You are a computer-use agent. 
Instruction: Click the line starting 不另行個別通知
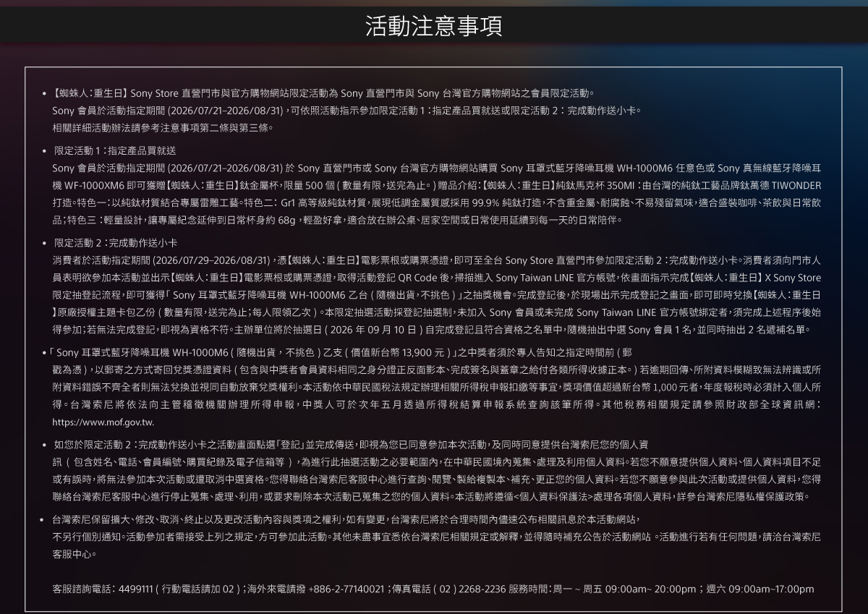pos(437,537)
